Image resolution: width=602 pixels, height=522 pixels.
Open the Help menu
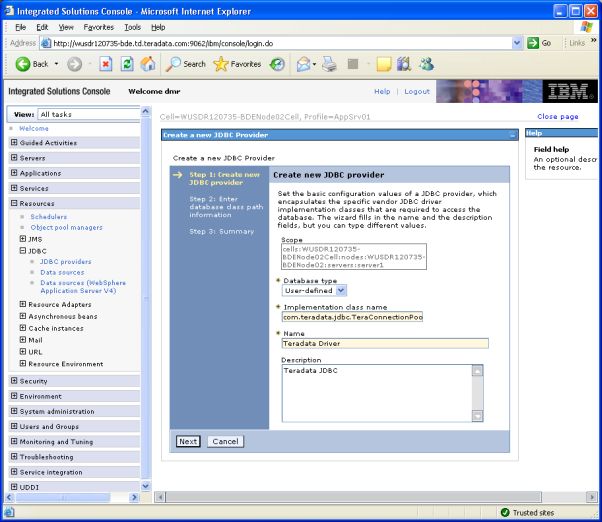click(x=158, y=27)
